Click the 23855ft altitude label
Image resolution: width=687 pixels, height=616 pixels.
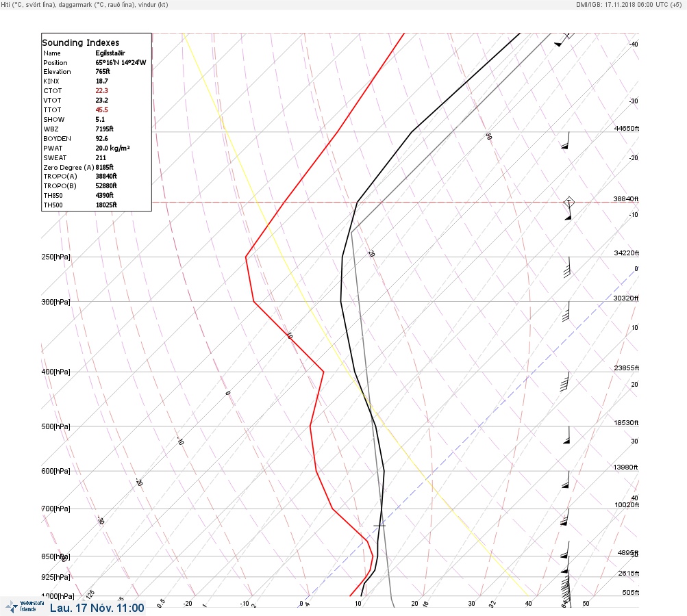coord(627,368)
